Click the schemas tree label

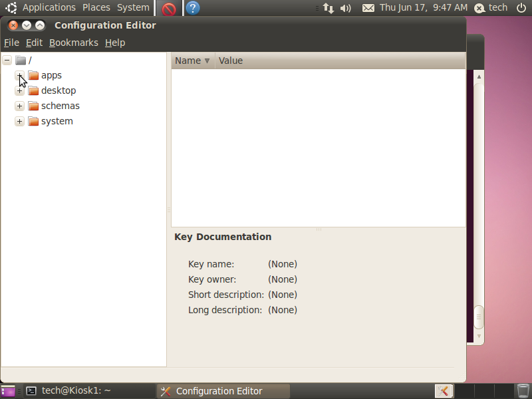pos(61,106)
